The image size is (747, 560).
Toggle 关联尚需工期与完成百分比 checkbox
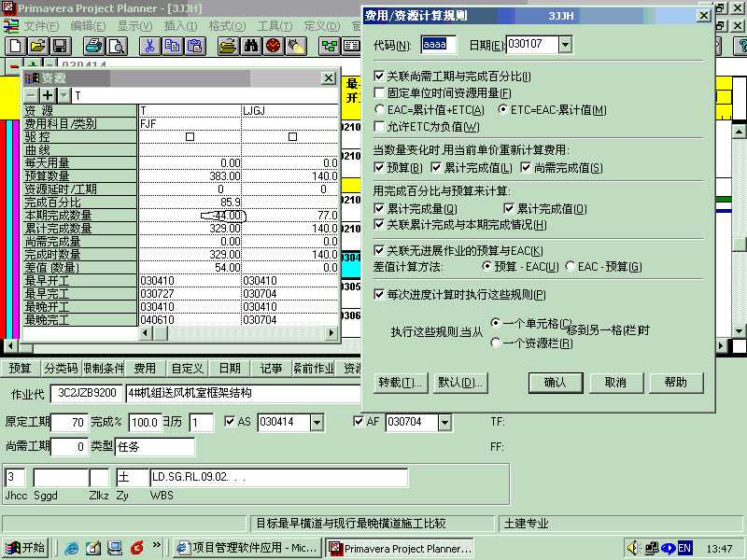379,77
